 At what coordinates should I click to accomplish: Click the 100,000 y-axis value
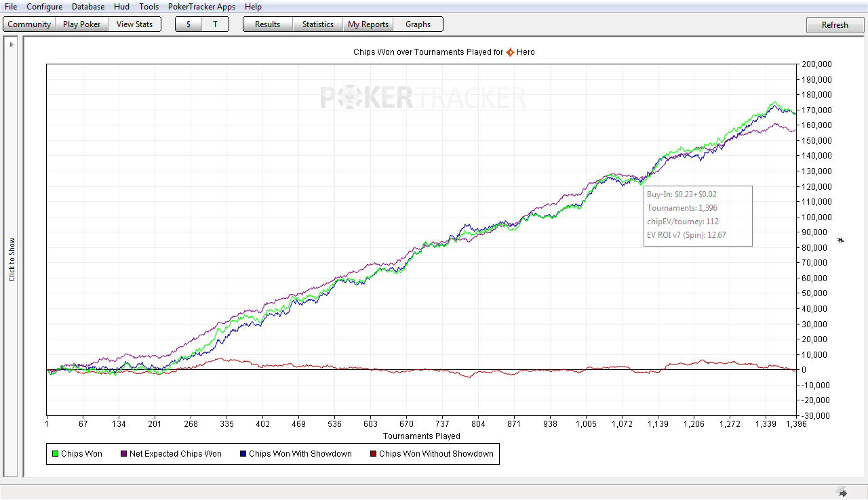point(816,217)
